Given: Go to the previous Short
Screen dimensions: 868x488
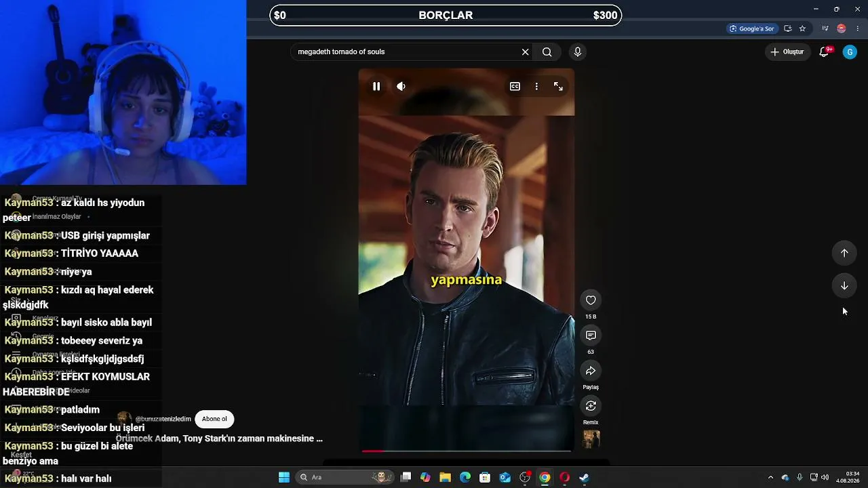Looking at the screenshot, I should point(844,253).
